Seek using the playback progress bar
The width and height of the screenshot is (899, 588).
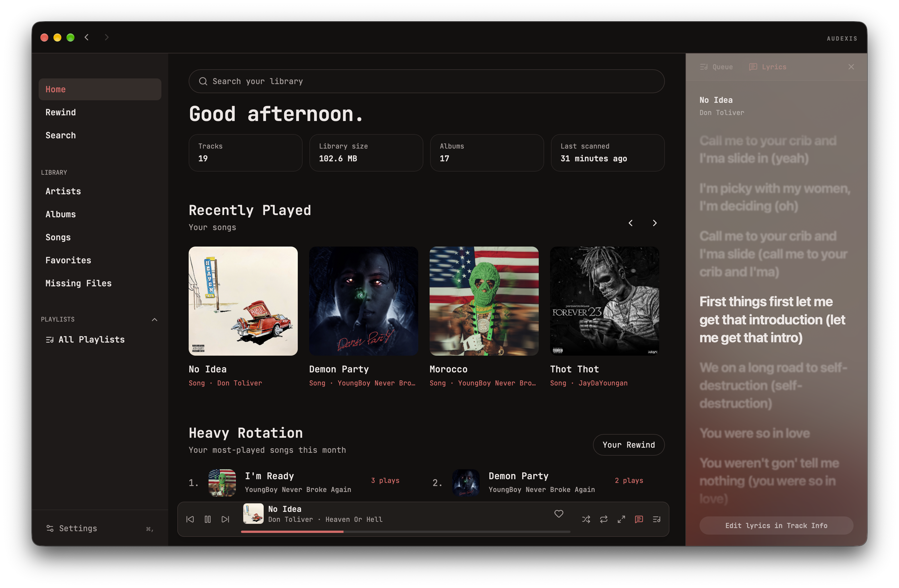pyautogui.click(x=406, y=532)
